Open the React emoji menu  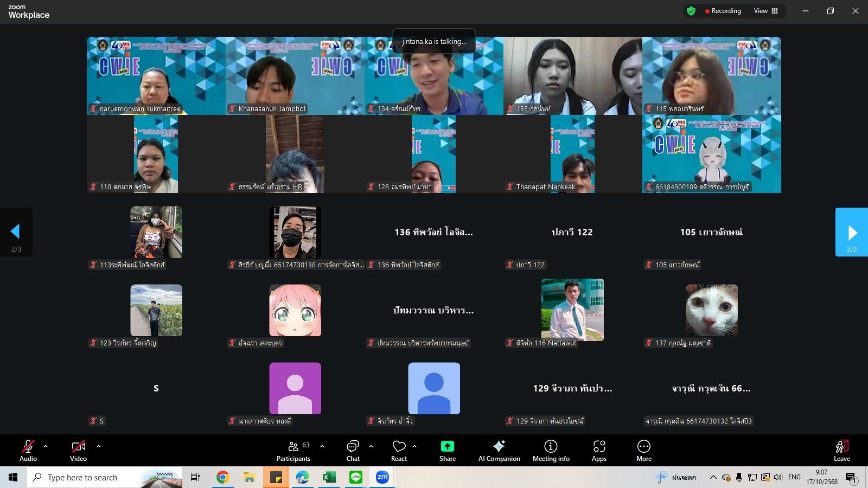click(x=399, y=451)
